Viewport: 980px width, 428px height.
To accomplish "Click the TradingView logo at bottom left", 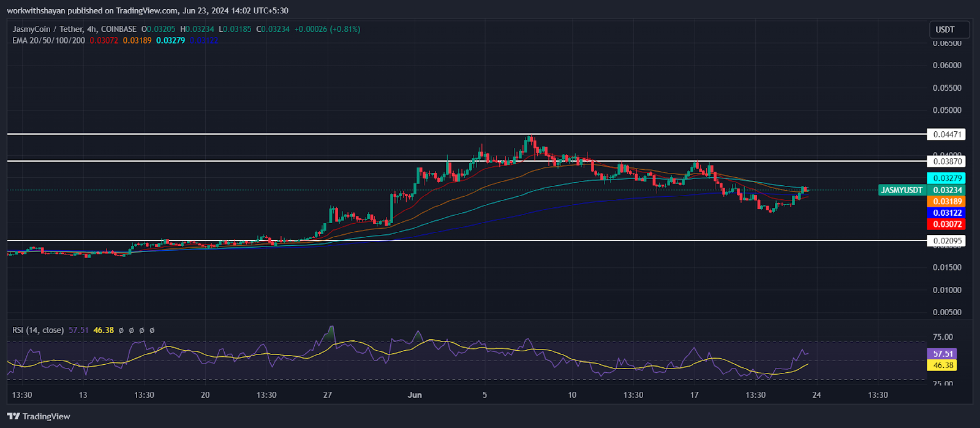I will (39, 416).
